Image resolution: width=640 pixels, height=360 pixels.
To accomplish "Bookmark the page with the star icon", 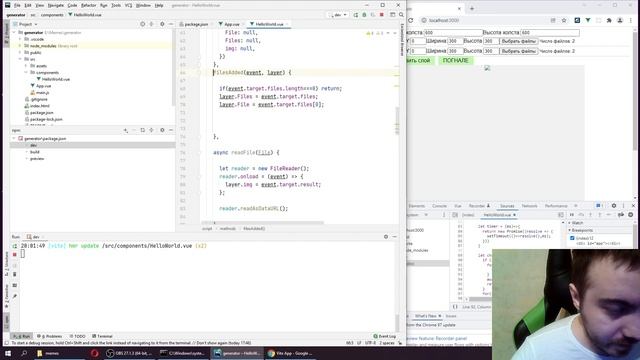I will click(x=564, y=20).
